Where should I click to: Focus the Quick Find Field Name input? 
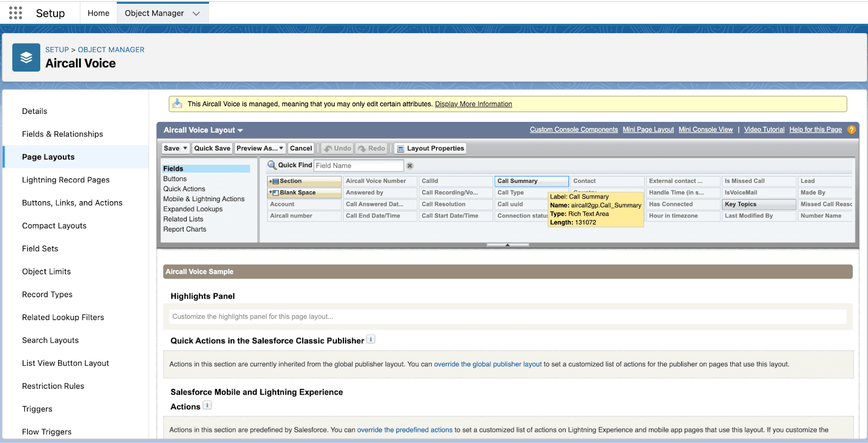359,165
